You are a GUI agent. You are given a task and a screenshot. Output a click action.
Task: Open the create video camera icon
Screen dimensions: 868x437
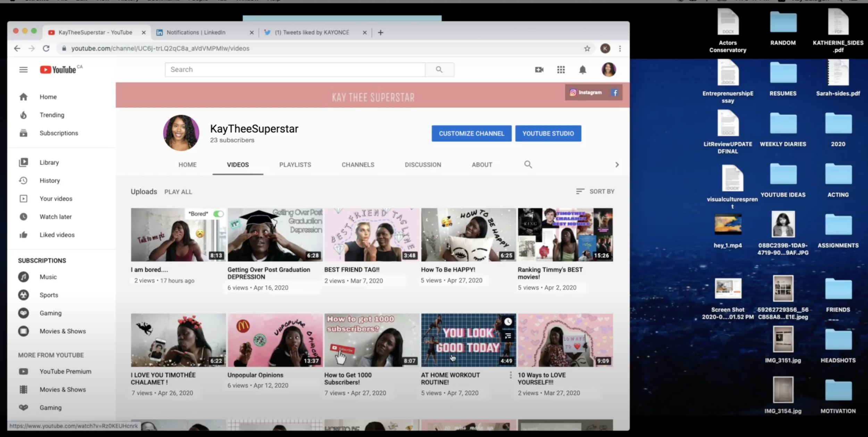(x=539, y=70)
